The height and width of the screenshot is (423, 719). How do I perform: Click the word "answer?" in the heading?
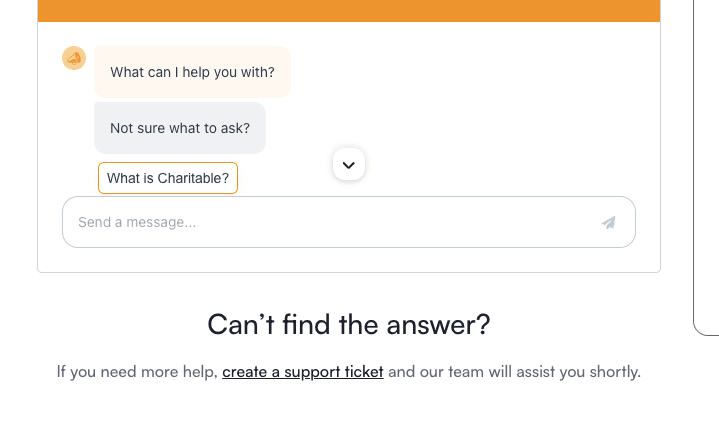438,324
